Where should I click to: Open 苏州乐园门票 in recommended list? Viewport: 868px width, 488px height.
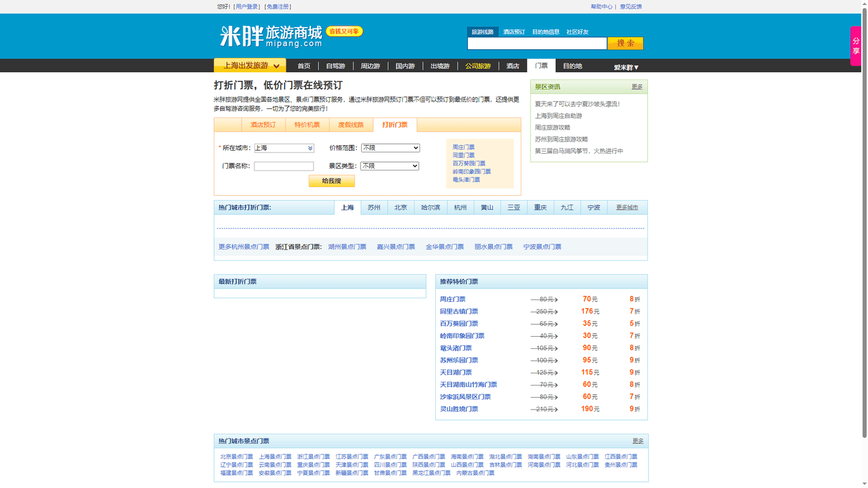tap(459, 360)
